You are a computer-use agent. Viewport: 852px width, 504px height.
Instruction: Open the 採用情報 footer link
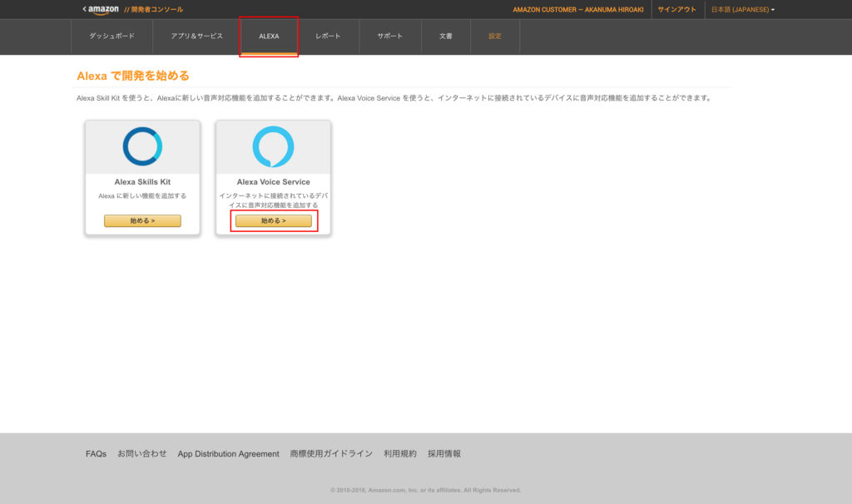[444, 454]
